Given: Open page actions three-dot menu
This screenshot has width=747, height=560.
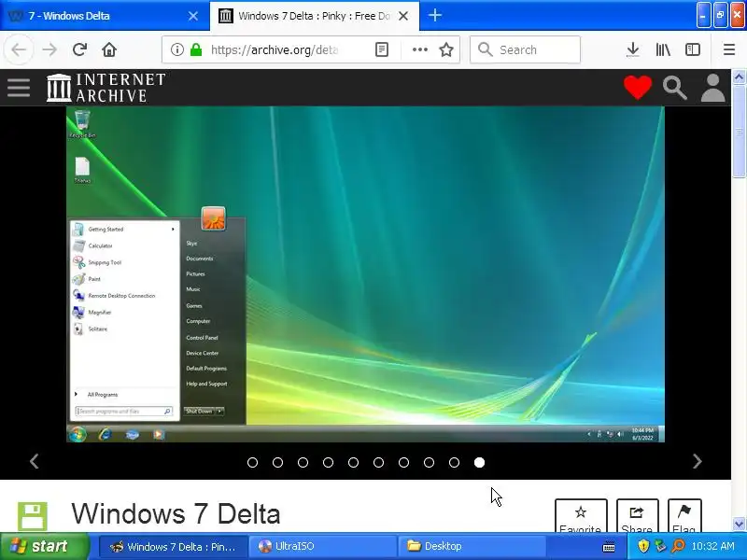Looking at the screenshot, I should (419, 49).
